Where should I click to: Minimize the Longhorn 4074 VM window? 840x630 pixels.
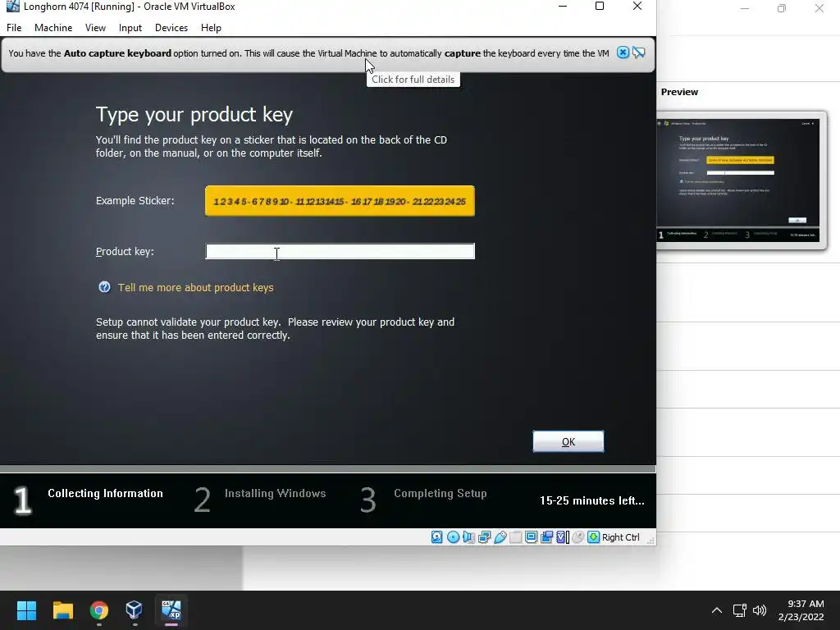click(563, 7)
